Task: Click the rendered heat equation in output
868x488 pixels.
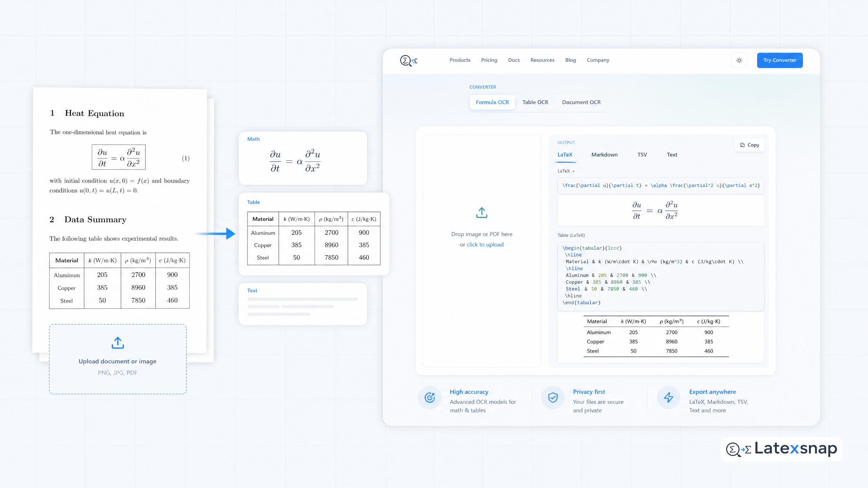Action: click(654, 210)
